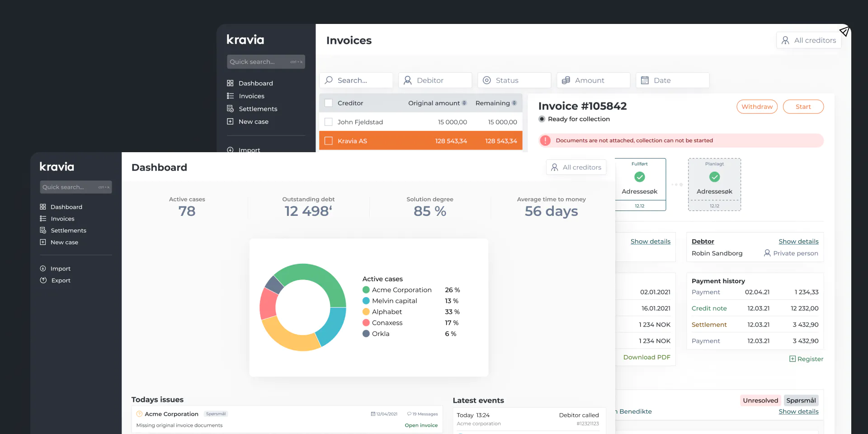Open Invoices in the front sidebar menu
The width and height of the screenshot is (868, 434).
tap(62, 219)
